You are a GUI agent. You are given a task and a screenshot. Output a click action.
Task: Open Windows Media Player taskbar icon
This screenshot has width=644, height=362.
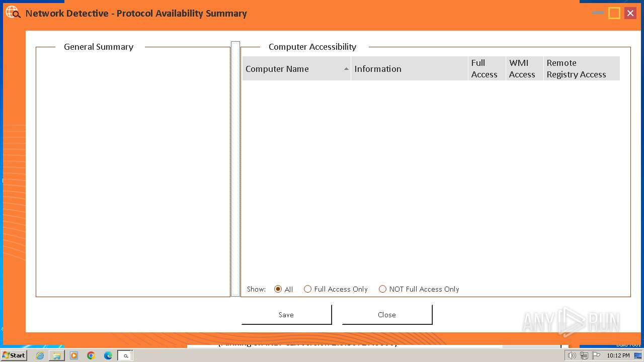[74, 355]
